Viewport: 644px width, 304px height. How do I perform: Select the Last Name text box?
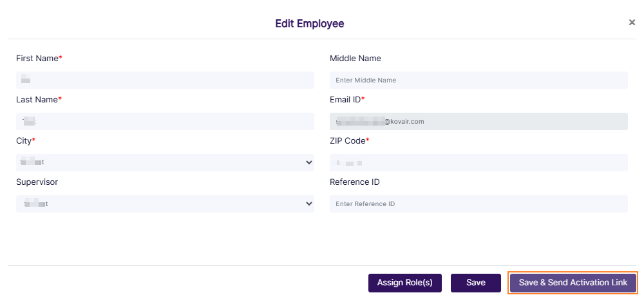165,121
